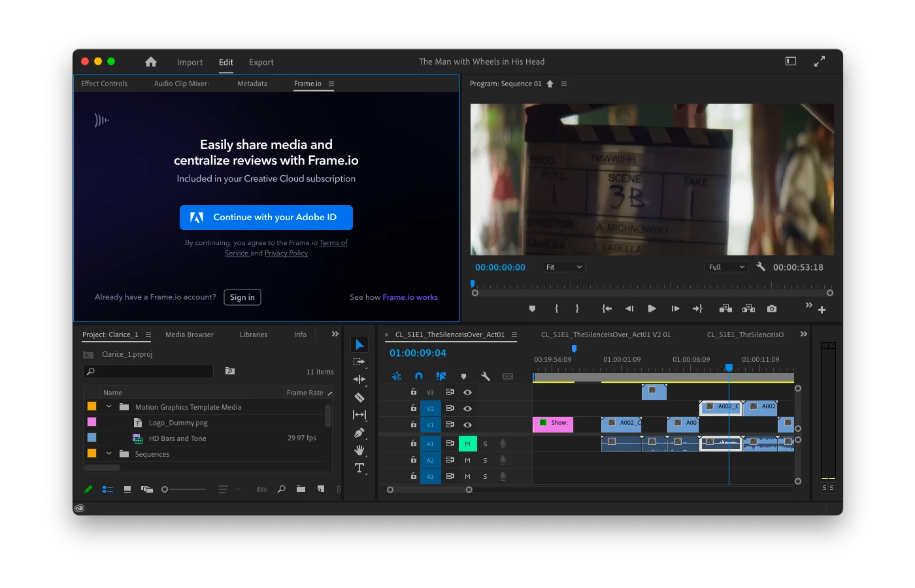Open the Metadata tab

pos(252,84)
